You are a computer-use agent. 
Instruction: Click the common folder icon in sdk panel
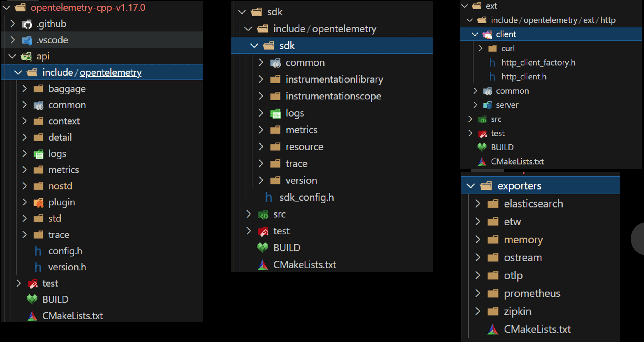[275, 63]
